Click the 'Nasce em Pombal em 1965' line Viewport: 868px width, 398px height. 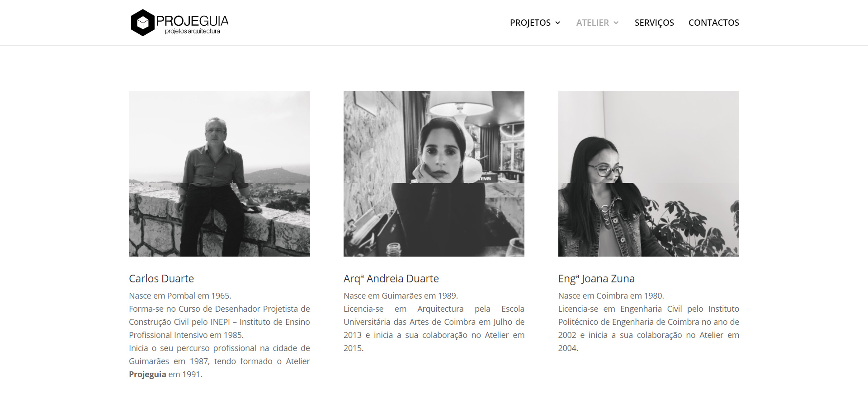(180, 296)
